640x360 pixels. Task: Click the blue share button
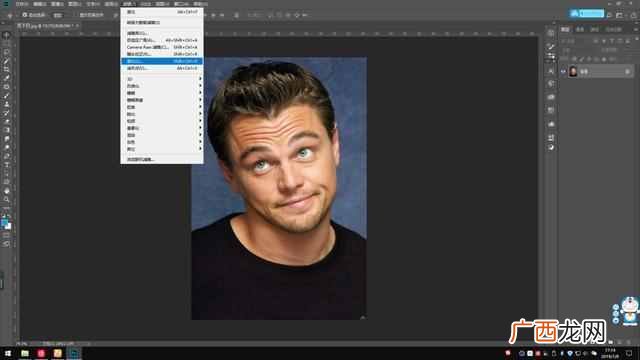click(x=587, y=13)
